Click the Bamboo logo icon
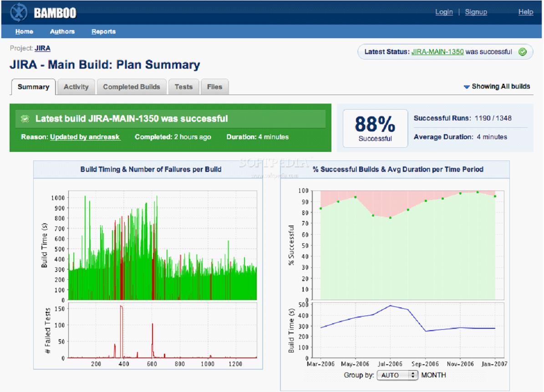Image resolution: width=544 pixels, height=392 pixels. [x=18, y=12]
